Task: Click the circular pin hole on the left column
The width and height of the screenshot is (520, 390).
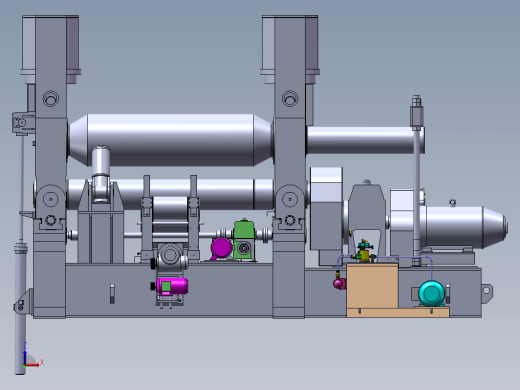Action: click(x=51, y=99)
